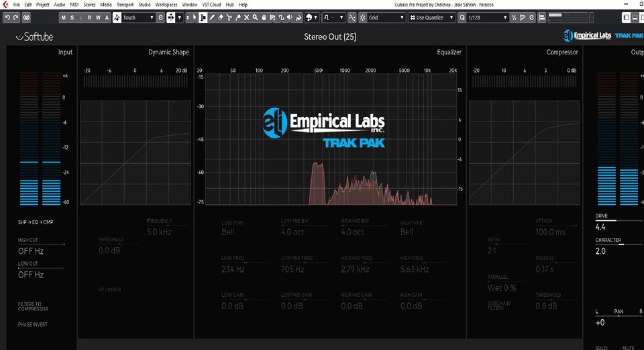Toggle global Listen L button

80,17
